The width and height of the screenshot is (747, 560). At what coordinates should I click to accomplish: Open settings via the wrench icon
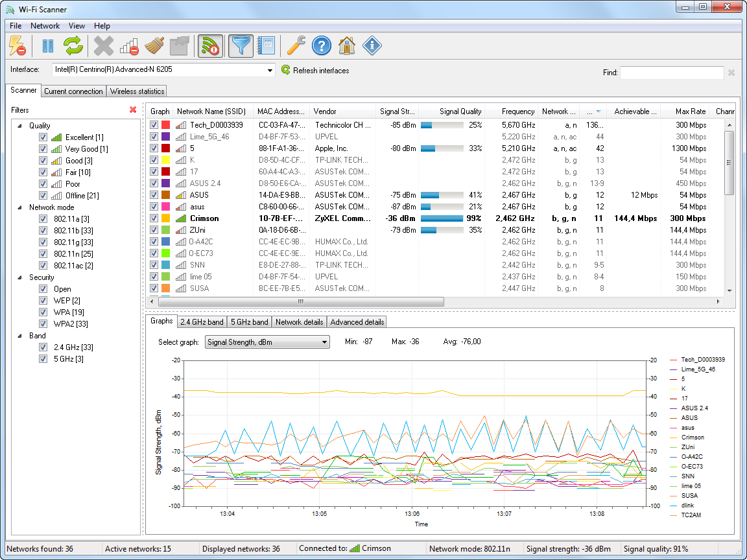(x=295, y=45)
